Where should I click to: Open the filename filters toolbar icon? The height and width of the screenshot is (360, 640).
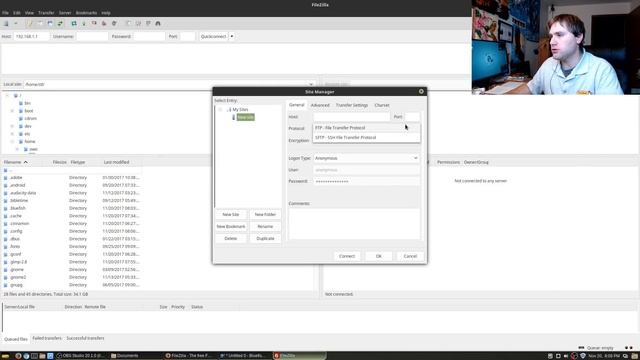(128, 23)
